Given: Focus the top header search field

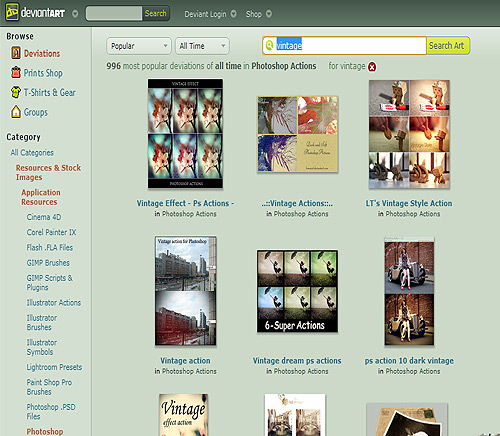Looking at the screenshot, I should 114,13.
